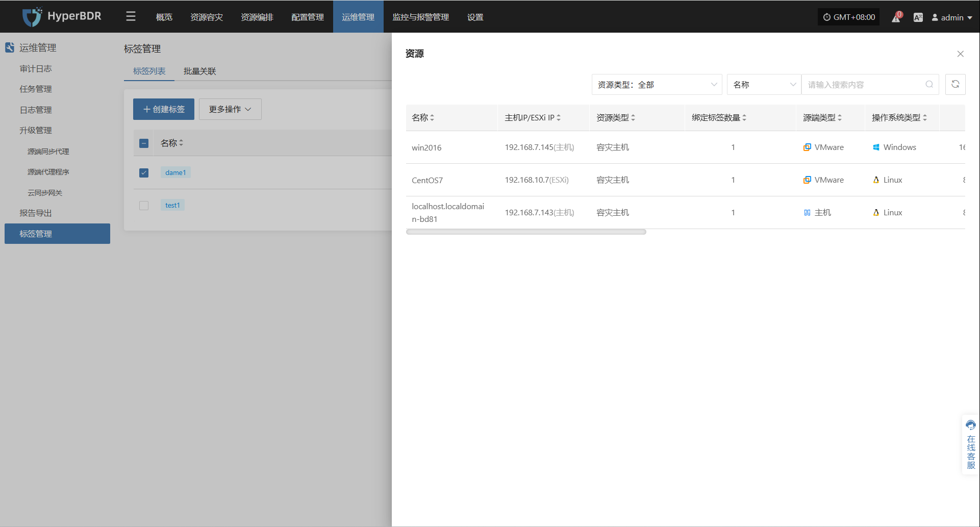980x527 pixels.
Task: Click the VMware icon in win2016 row
Action: (807, 147)
